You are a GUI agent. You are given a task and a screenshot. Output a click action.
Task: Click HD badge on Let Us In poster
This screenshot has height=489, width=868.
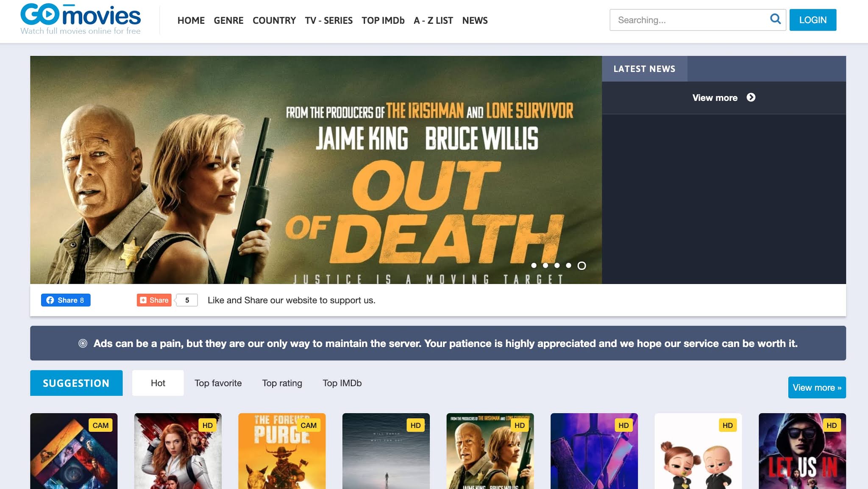831,425
